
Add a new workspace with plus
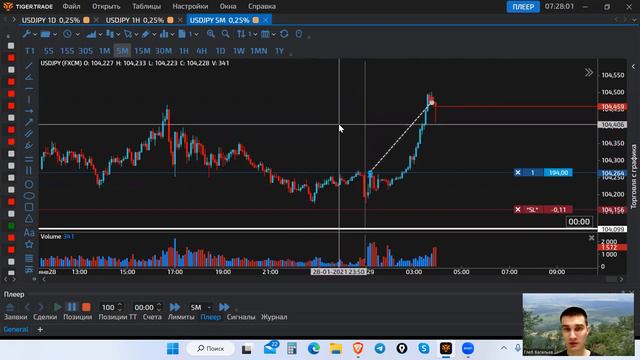coord(40,329)
